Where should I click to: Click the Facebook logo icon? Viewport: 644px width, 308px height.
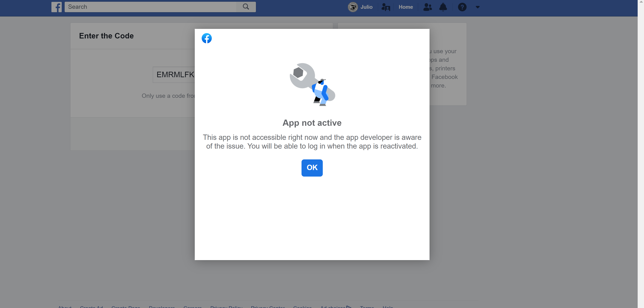[57, 7]
